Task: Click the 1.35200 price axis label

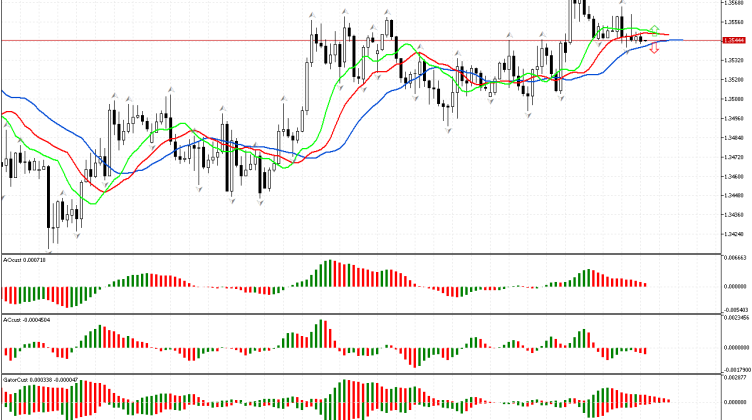Action: pos(735,79)
